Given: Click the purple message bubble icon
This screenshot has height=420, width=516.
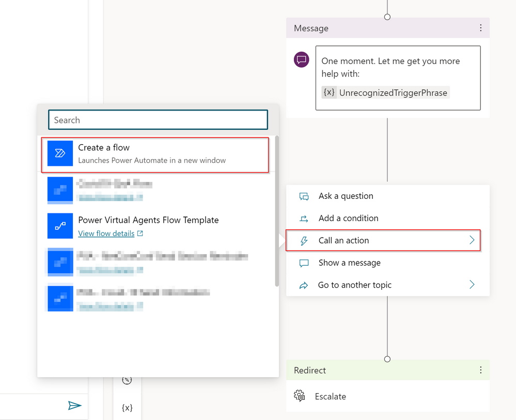Looking at the screenshot, I should [302, 59].
